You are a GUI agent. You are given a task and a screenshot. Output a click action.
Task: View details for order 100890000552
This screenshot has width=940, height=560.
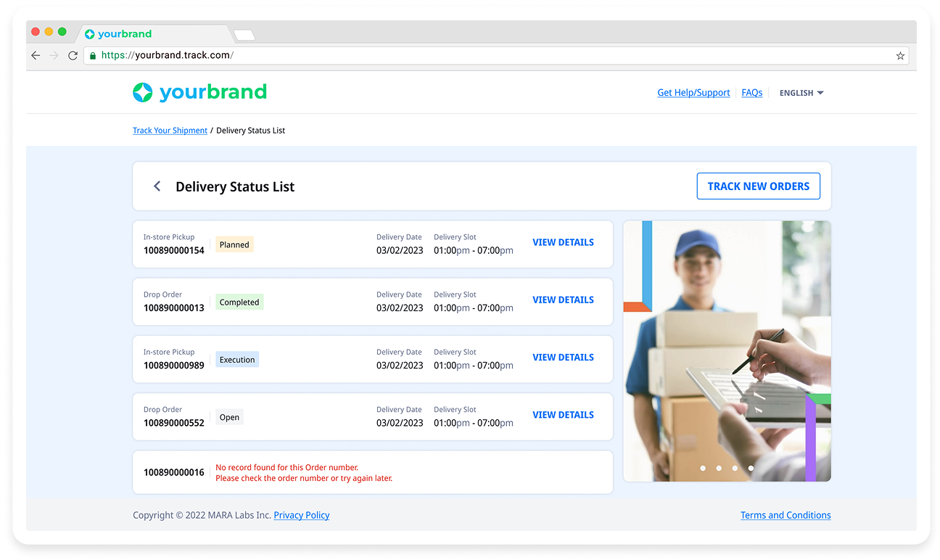pyautogui.click(x=563, y=415)
